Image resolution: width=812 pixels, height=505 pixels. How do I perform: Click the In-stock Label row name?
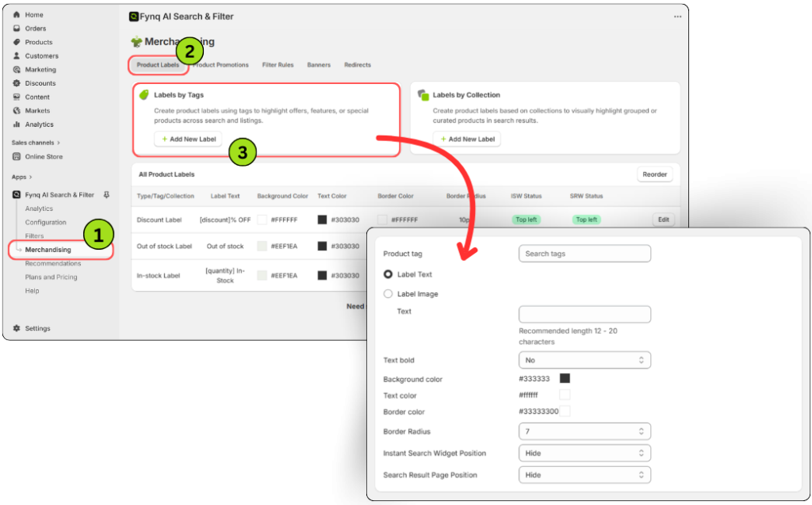158,276
